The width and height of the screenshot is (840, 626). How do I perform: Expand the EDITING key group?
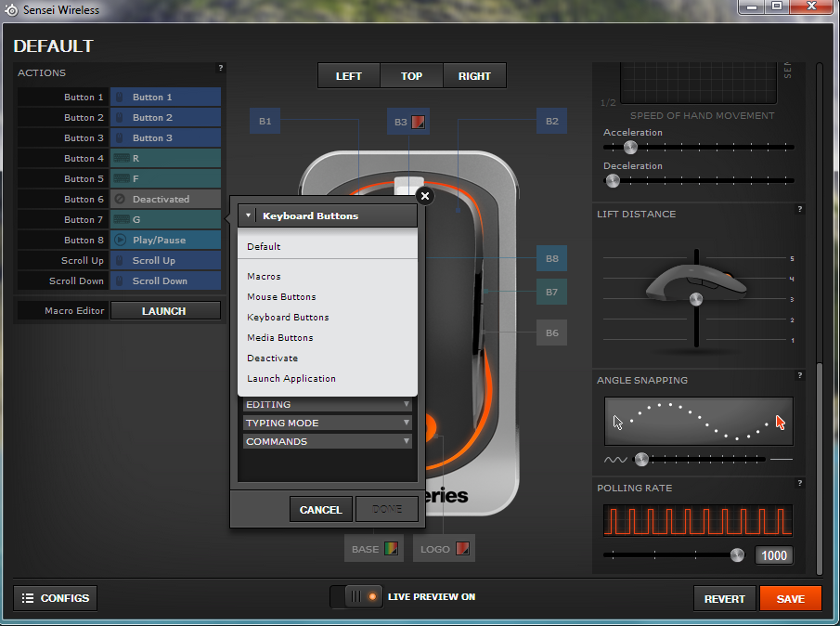[327, 405]
